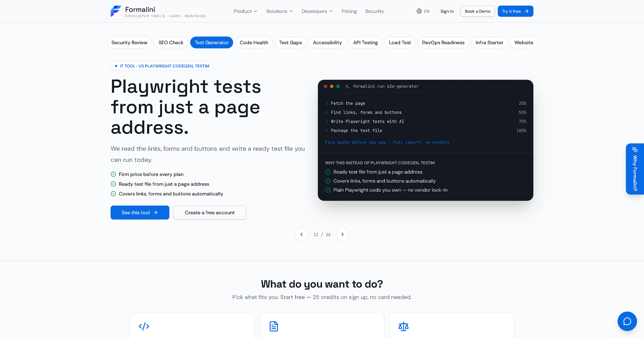Image resolution: width=644 pixels, height=338 pixels.
Task: Click the Formalini logo icon
Action: (x=116, y=11)
